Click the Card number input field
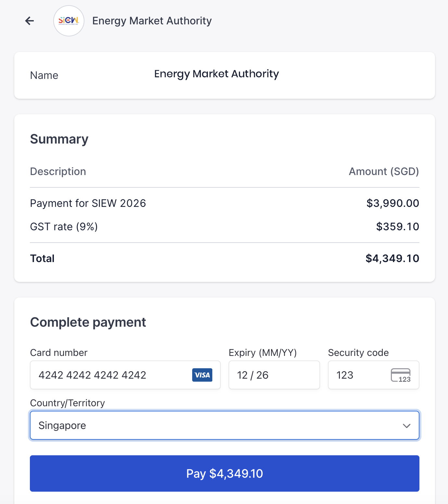This screenshot has height=504, width=448. [x=125, y=375]
